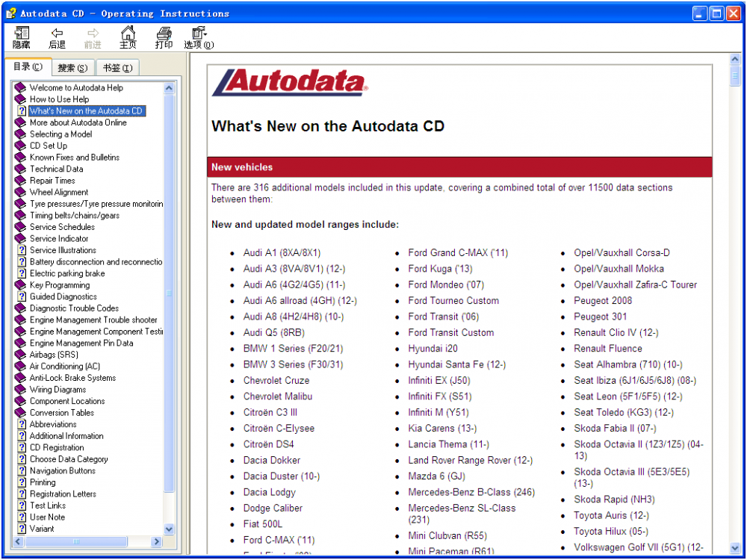
Task: Click contents tree scroll up arrow
Action: click(169, 88)
